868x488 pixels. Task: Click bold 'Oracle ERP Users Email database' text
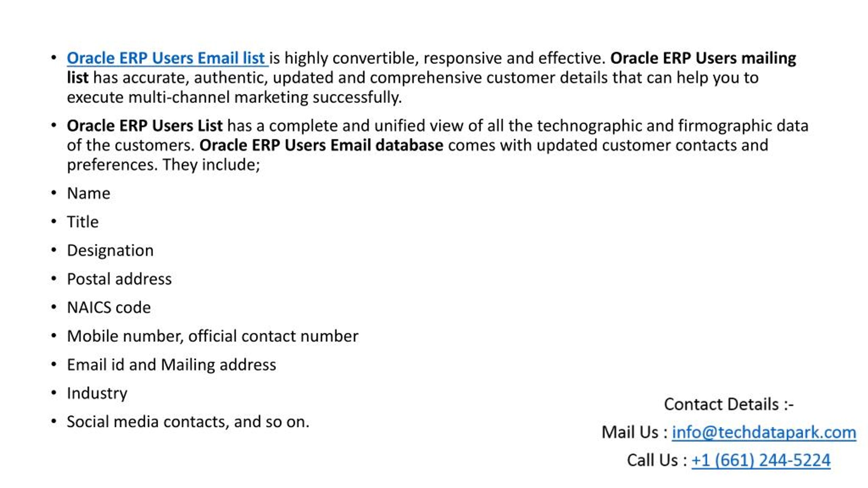click(321, 145)
